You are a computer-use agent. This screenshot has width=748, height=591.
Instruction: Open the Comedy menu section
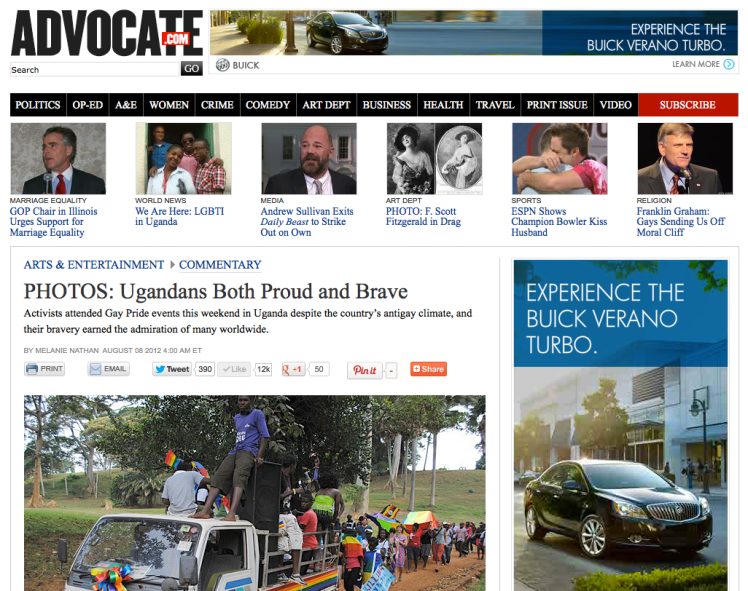tap(268, 105)
